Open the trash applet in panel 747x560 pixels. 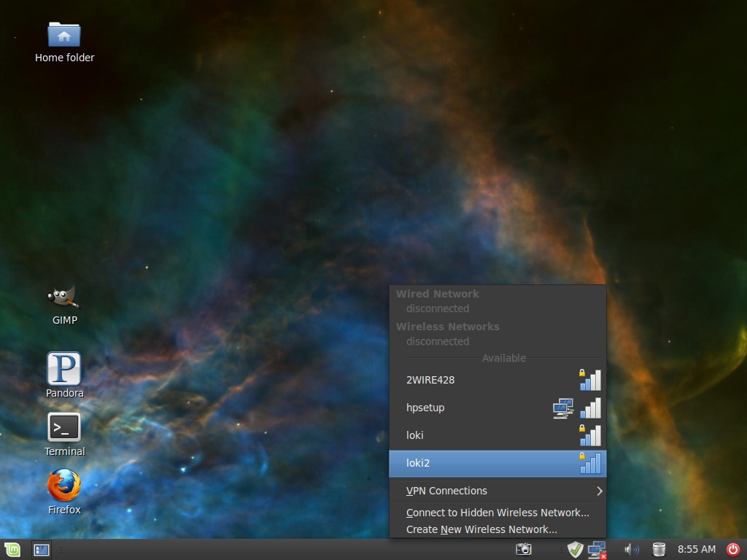tap(659, 550)
